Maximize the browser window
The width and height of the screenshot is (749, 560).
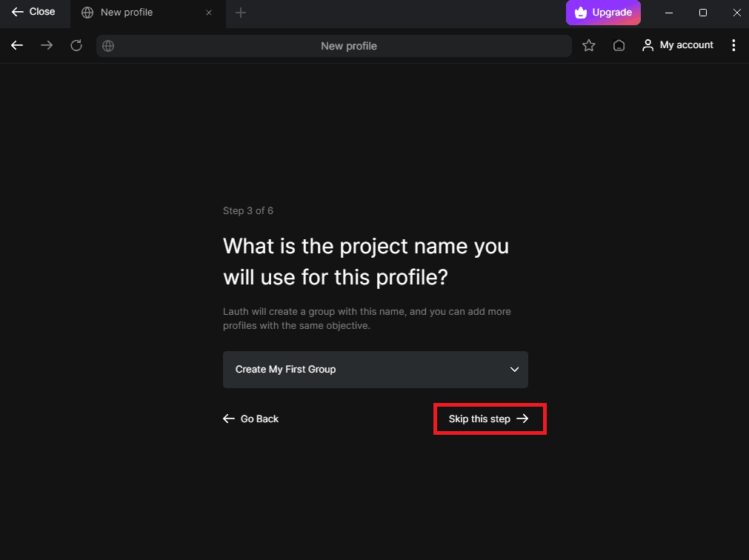(x=703, y=13)
